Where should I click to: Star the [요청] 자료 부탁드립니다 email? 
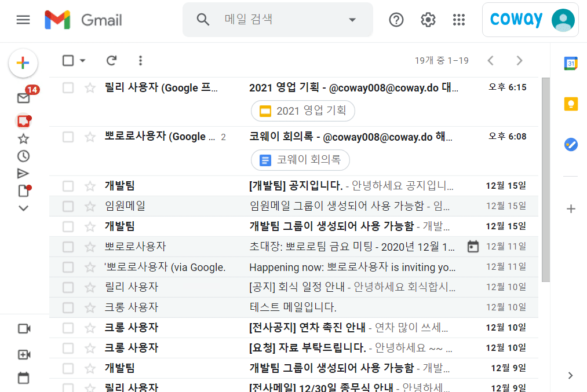pyautogui.click(x=90, y=348)
